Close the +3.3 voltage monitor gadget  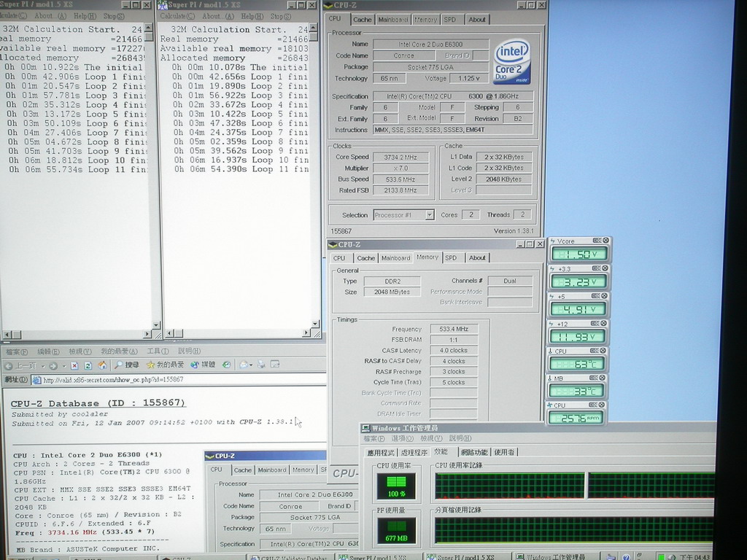tap(605, 268)
